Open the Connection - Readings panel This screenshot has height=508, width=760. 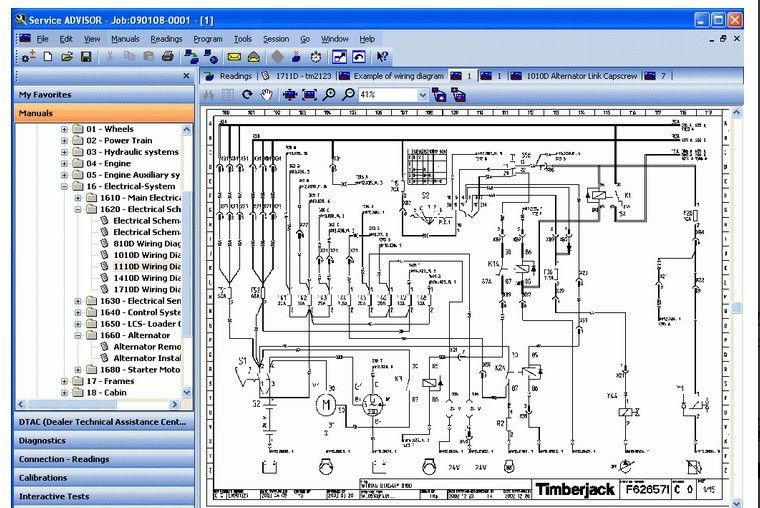[x=104, y=459]
